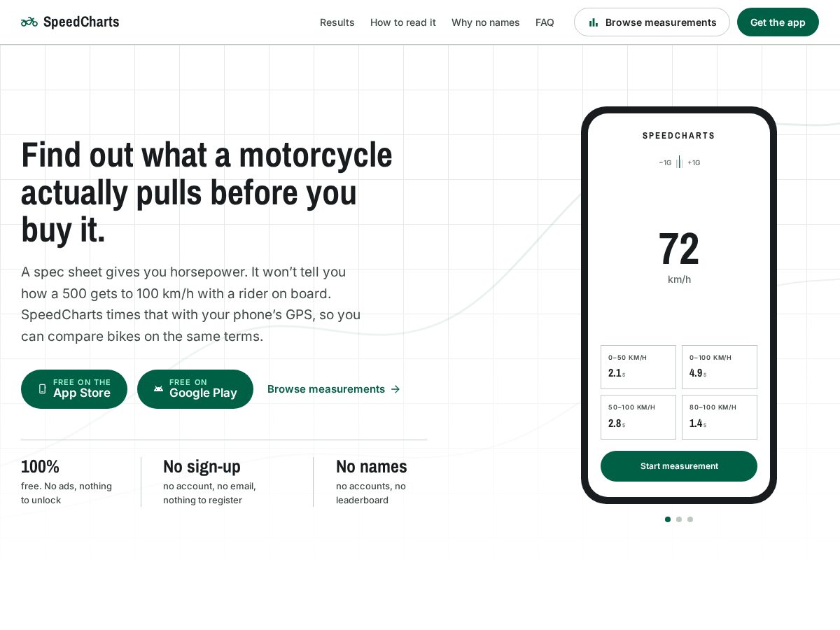Click the No sign-up stat heading
Image resolution: width=840 pixels, height=630 pixels.
click(x=202, y=467)
